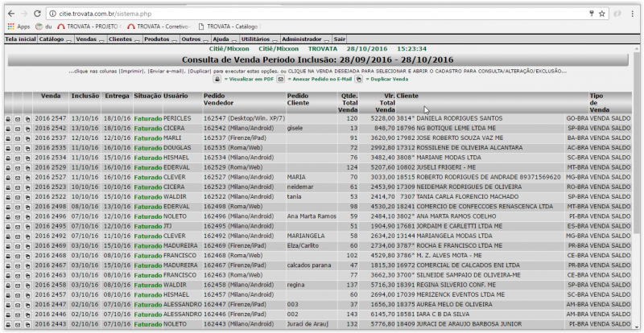Click print icon for venda 2016 2547
Screen dimensions: 644x333
(x=8, y=119)
